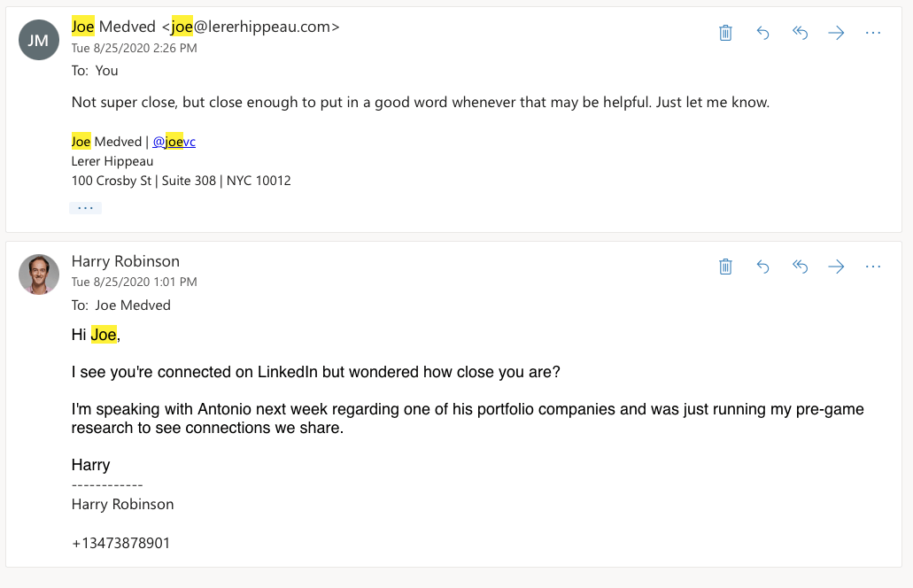The image size is (913, 588).
Task: Select Joe Medved in Harry's To field
Action: pyautogui.click(x=131, y=305)
